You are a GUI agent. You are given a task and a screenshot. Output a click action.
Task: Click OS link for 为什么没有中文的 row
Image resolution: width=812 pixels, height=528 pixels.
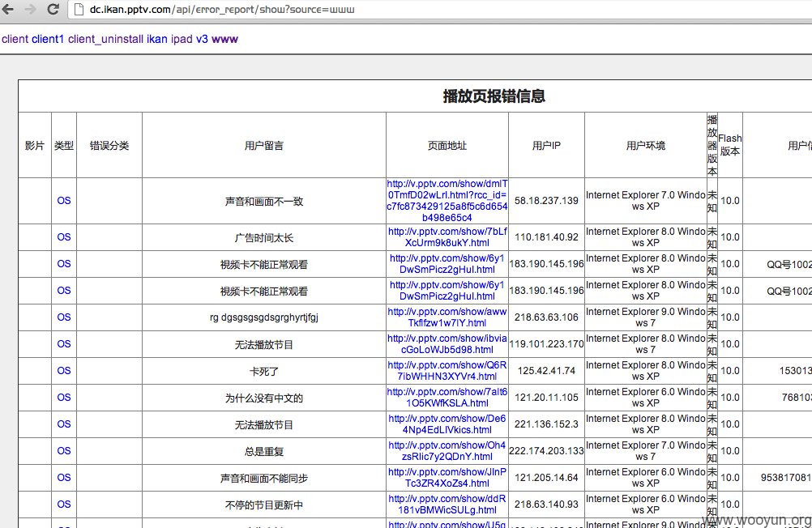coord(64,397)
